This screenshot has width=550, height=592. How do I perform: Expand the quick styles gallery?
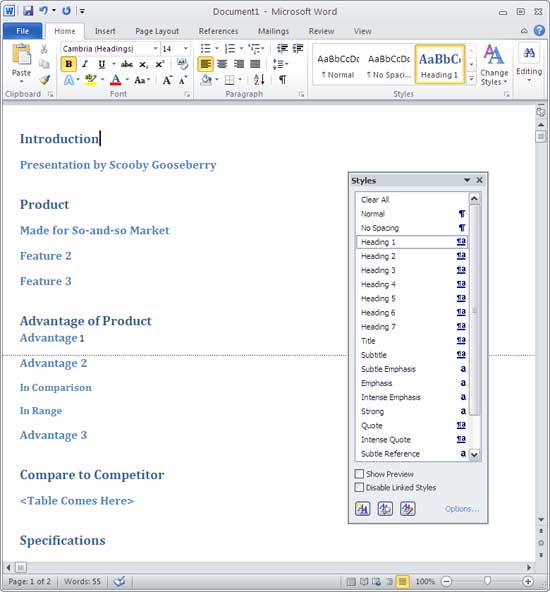pos(471,79)
